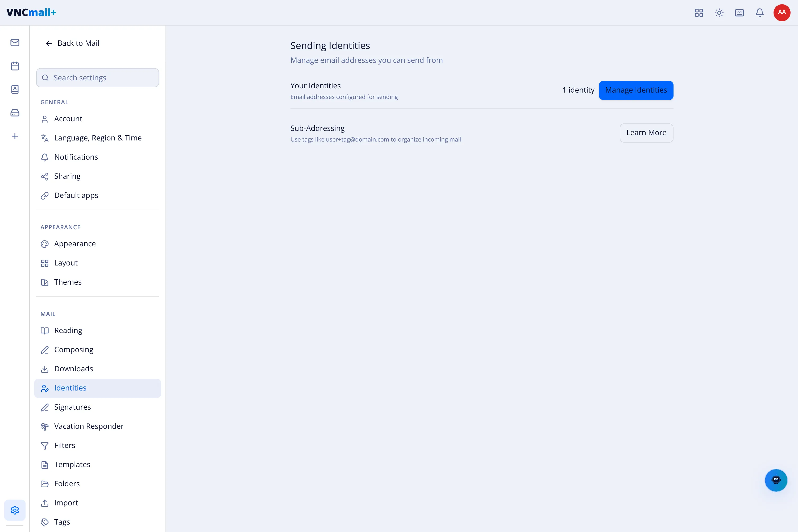The image size is (798, 532).
Task: Open Filters settings
Action: 98,446
